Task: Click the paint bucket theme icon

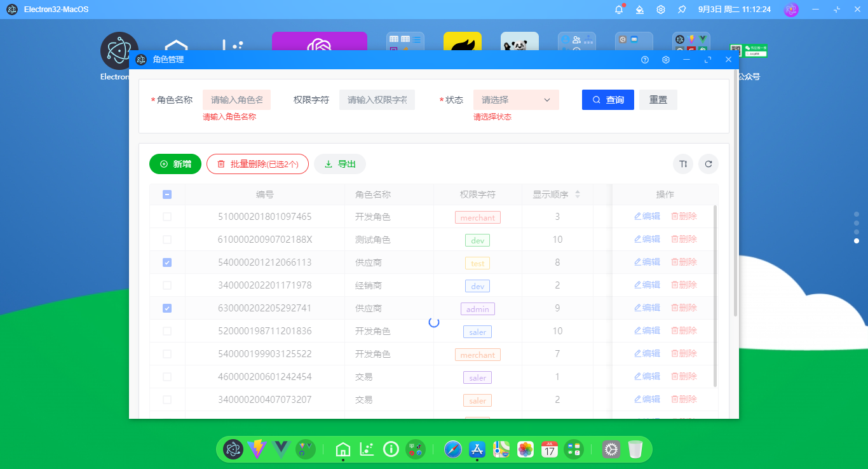Action: click(640, 10)
